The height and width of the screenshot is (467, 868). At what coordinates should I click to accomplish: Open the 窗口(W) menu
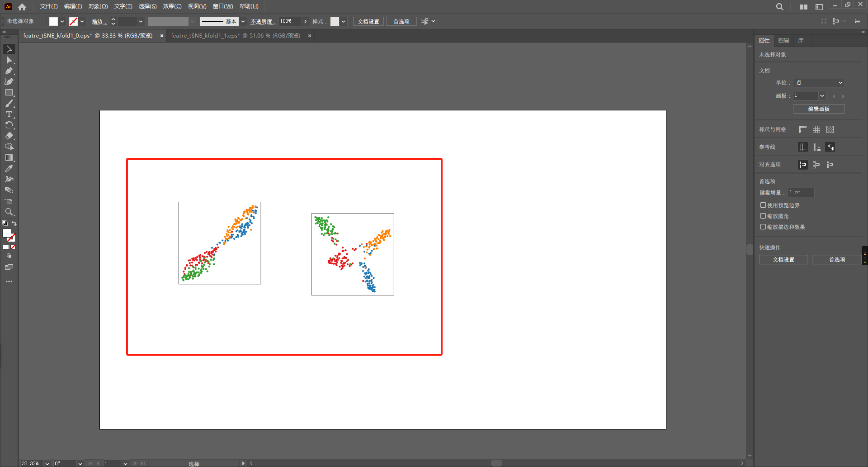pyautogui.click(x=223, y=6)
